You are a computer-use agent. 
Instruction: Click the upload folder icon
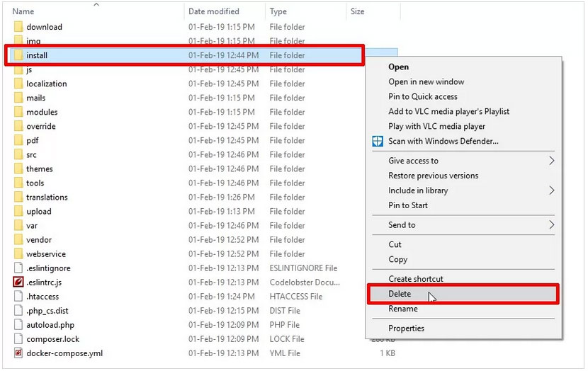(18, 212)
